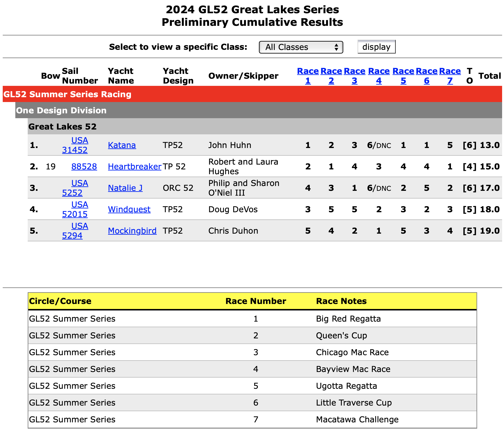Open the Windquest yacht details link

[x=129, y=209]
